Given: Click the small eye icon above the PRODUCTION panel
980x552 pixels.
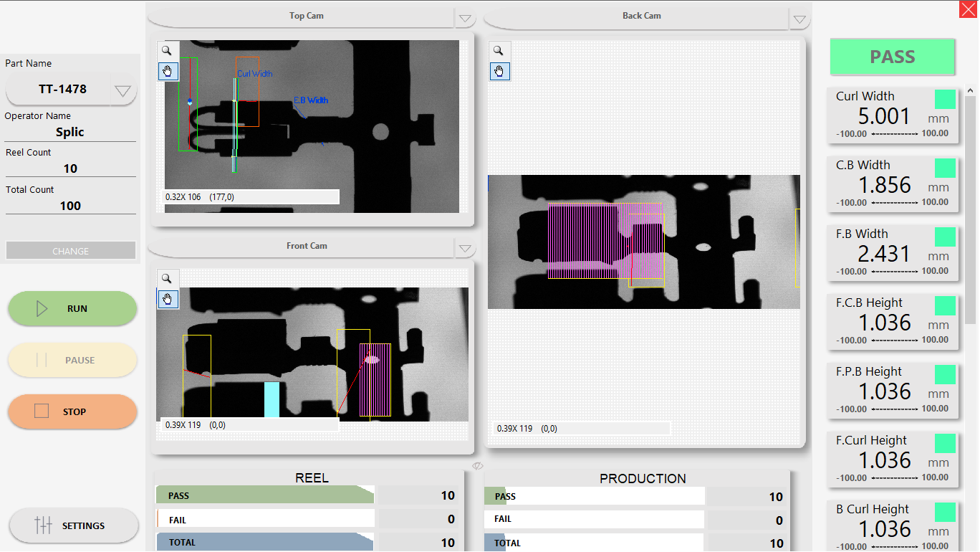Looking at the screenshot, I should pos(478,467).
